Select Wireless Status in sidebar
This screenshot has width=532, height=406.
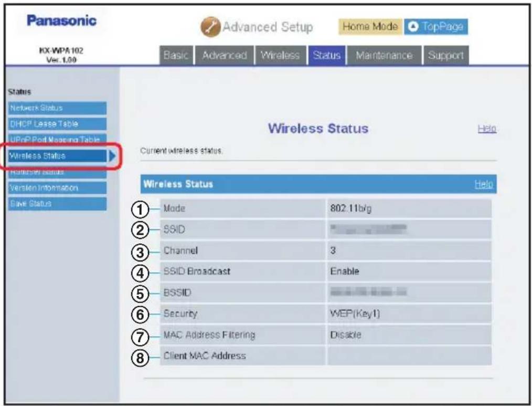point(57,156)
